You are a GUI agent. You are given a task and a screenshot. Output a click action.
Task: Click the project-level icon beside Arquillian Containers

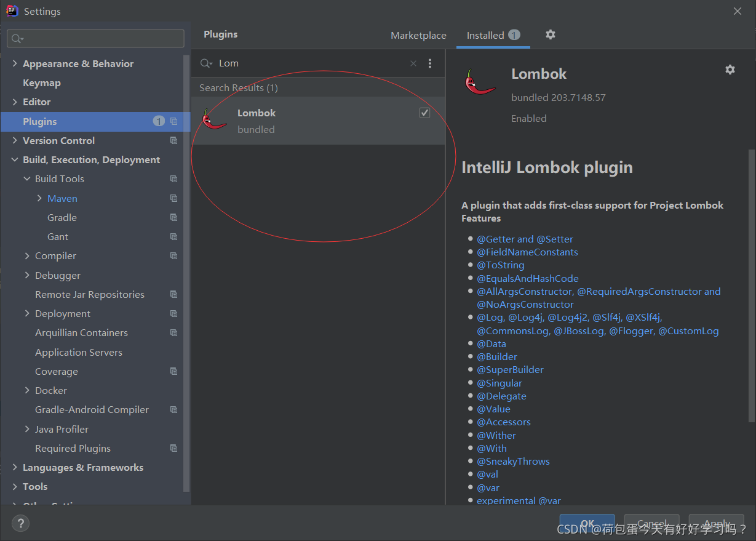point(174,332)
